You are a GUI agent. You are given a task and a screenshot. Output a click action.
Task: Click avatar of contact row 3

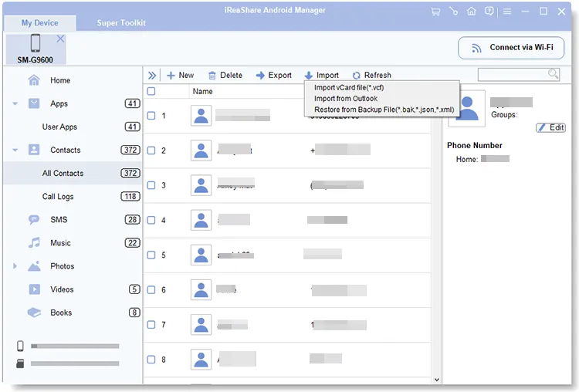(201, 185)
